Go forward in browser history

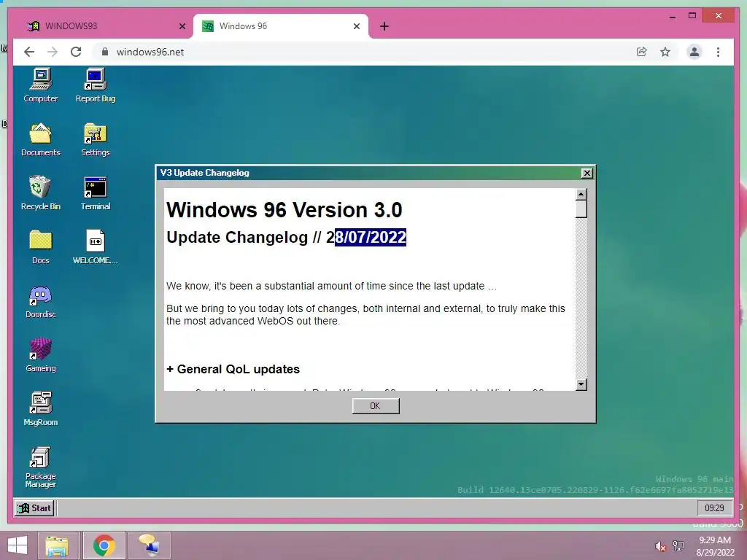pyautogui.click(x=53, y=52)
